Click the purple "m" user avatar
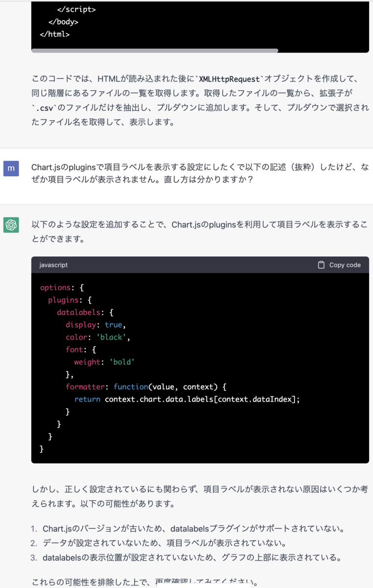Viewport: 373px width, 588px height. tap(11, 168)
